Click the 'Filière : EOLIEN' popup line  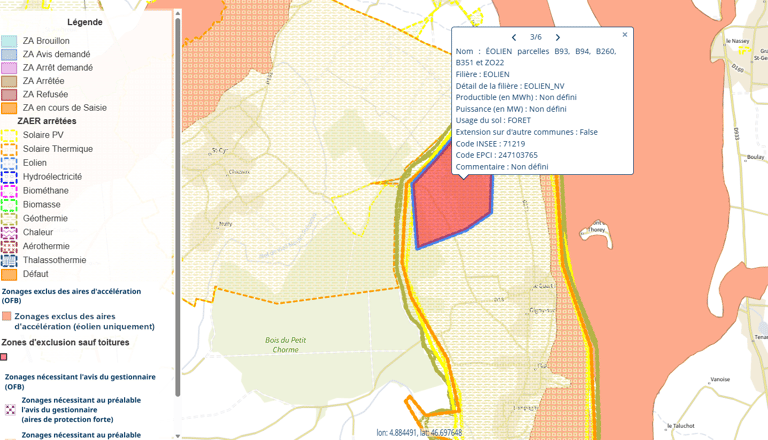[482, 74]
